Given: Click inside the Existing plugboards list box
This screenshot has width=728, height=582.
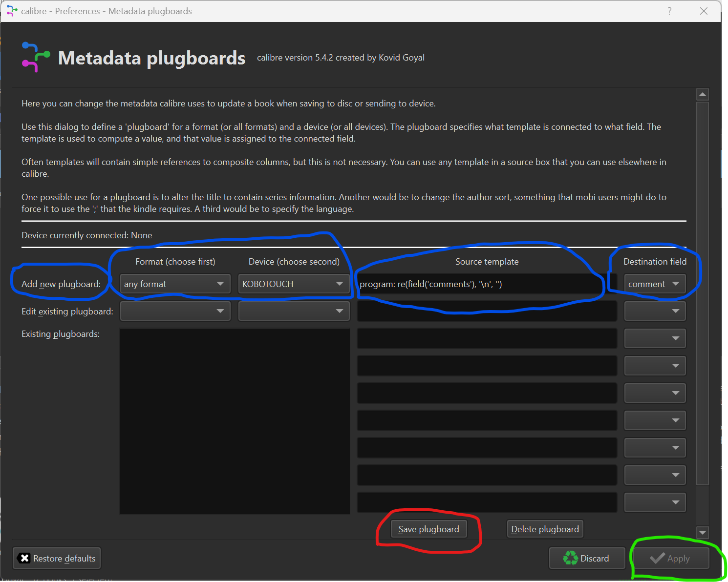Looking at the screenshot, I should pyautogui.click(x=235, y=421).
